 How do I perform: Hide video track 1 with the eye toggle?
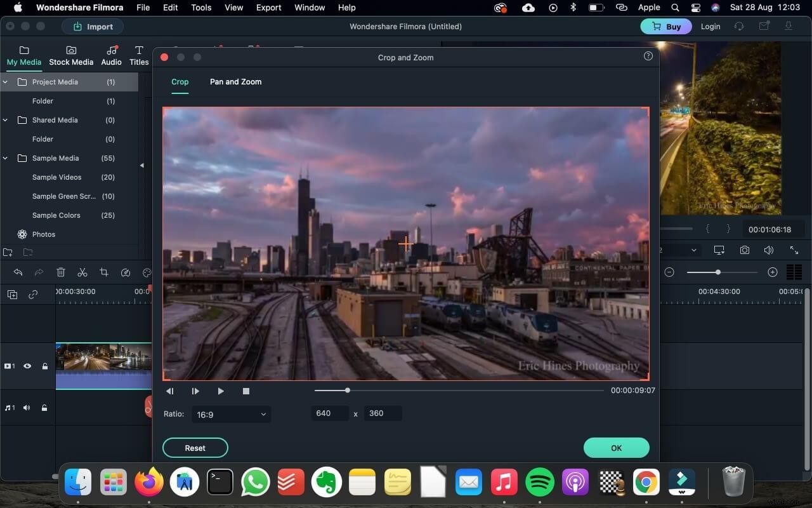pos(27,366)
